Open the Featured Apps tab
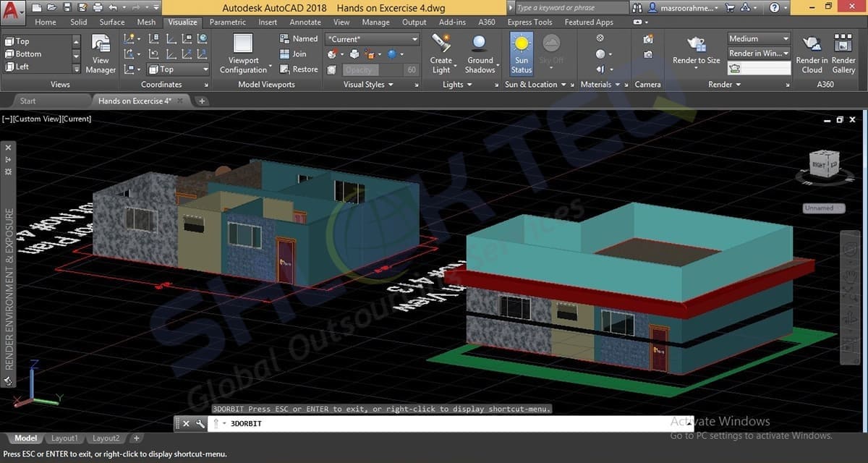Screen dimensions: 868x463 coord(589,22)
